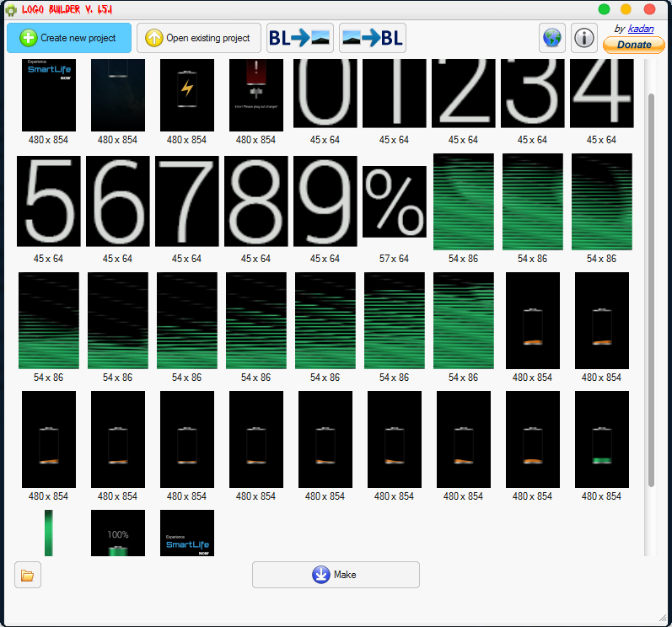Viewport: 672px width, 627px height.
Task: Select the digit 5 thumbnail
Action: tap(49, 201)
